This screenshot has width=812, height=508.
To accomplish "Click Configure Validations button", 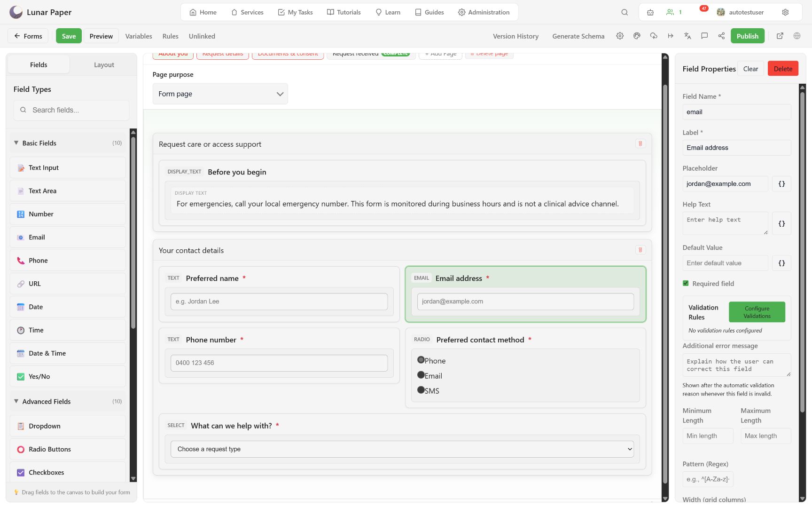I will point(757,312).
